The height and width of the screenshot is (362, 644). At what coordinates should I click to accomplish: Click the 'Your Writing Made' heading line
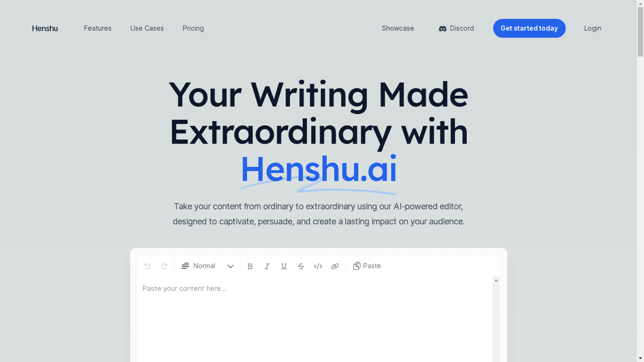(319, 95)
